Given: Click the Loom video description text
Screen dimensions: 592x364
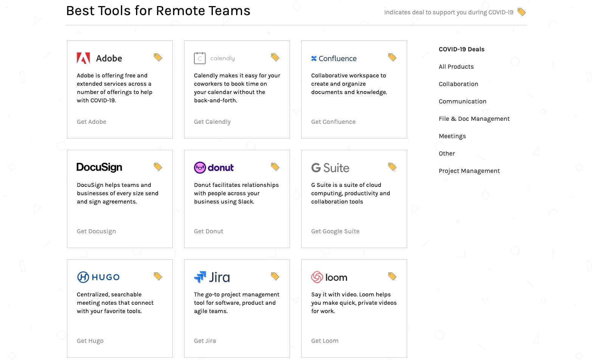Looking at the screenshot, I should click(354, 303).
